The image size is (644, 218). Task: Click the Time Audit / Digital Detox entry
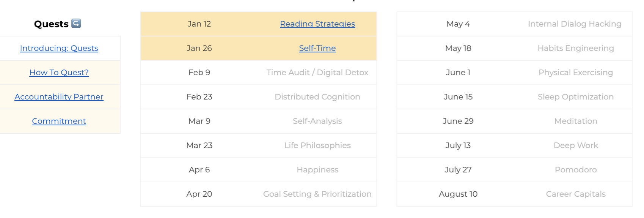pos(317,73)
